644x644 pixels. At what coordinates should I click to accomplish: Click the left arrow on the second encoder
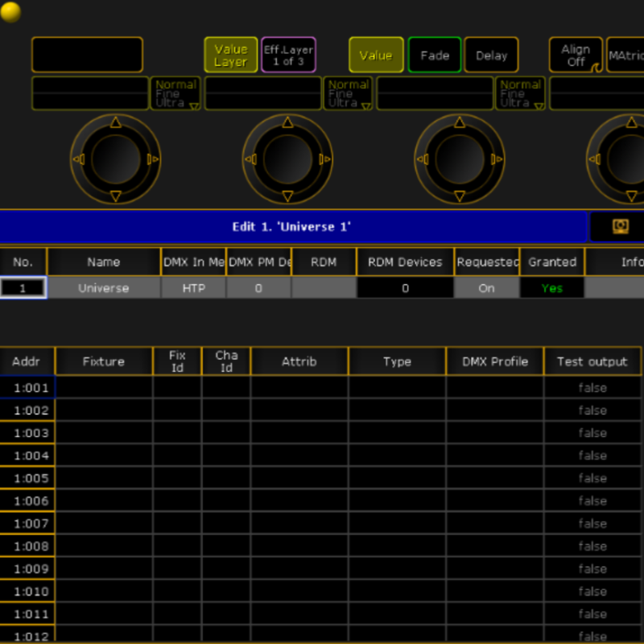pyautogui.click(x=250, y=159)
